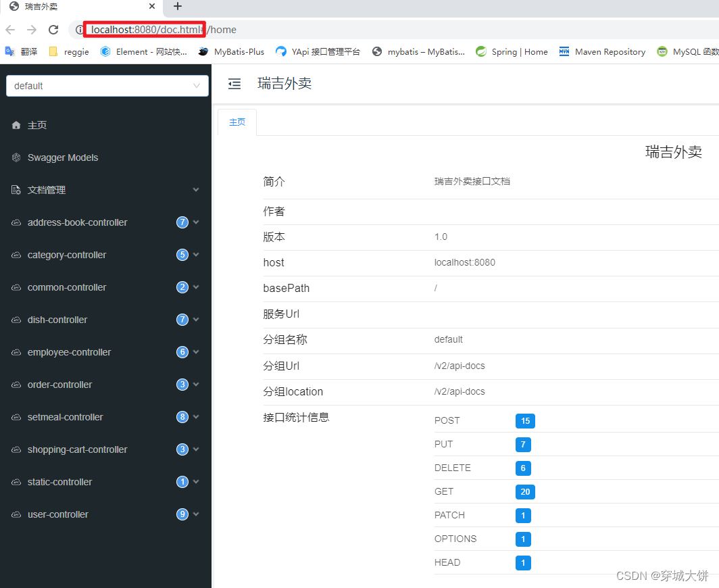Expand dish-controller chevron
Viewport: 719px width, 588px height.
click(x=196, y=320)
